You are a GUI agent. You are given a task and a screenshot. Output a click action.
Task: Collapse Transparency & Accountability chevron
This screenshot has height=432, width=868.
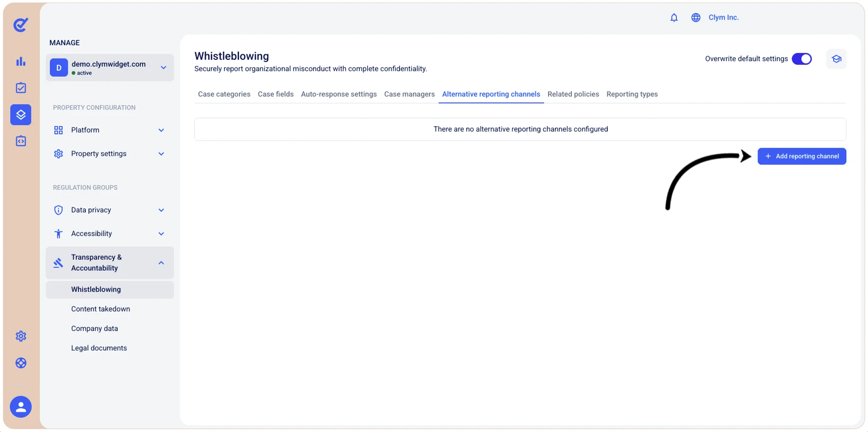pos(161,263)
